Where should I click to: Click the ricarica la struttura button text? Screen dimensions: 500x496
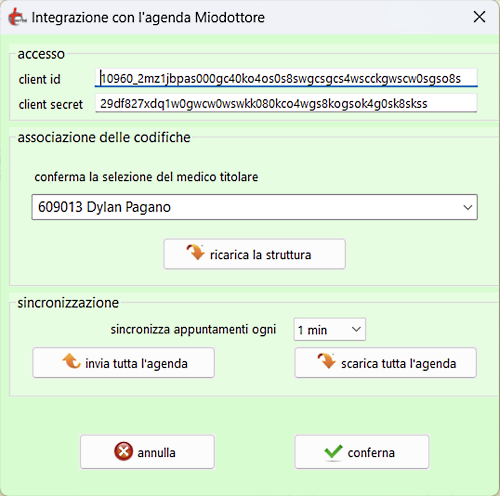tap(260, 255)
